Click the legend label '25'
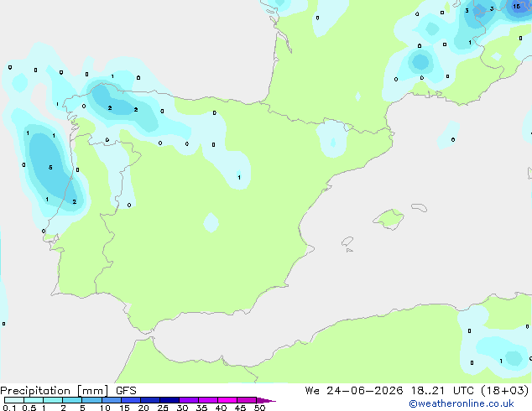Image resolution: width=532 pixels, height=411 pixels. click(163, 408)
